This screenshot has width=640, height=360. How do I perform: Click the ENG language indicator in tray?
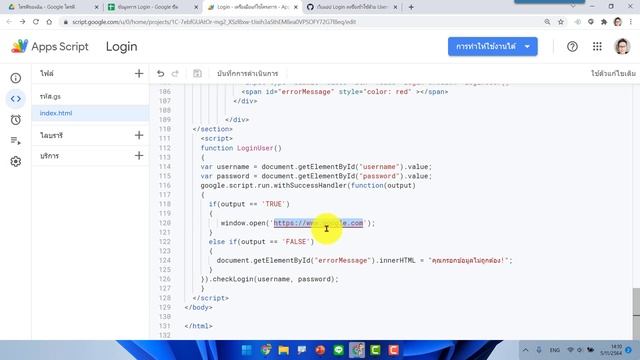pos(555,350)
